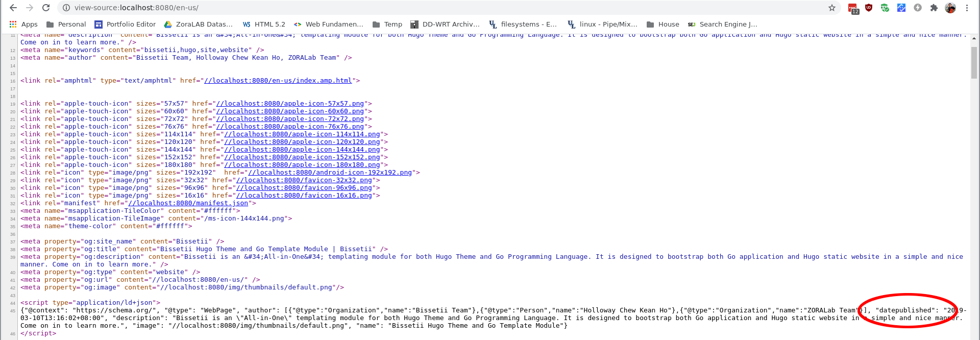980x340 pixels.
Task: Open the apple-icon-60x60.png link
Action: point(290,111)
